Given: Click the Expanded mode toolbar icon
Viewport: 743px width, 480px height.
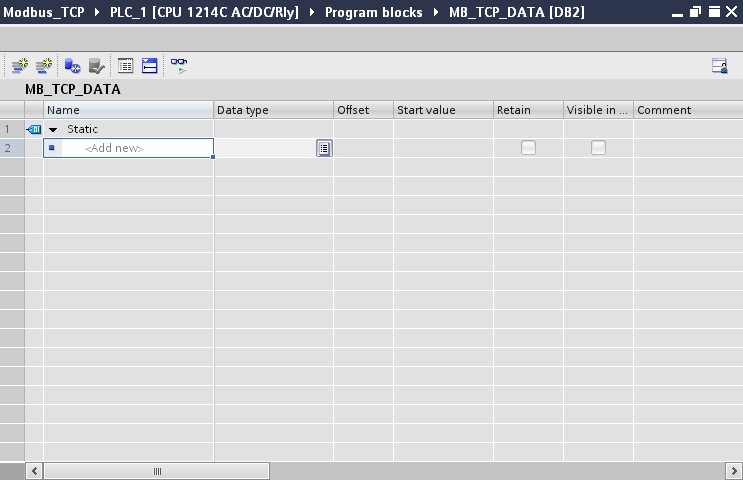Looking at the screenshot, I should tap(150, 65).
